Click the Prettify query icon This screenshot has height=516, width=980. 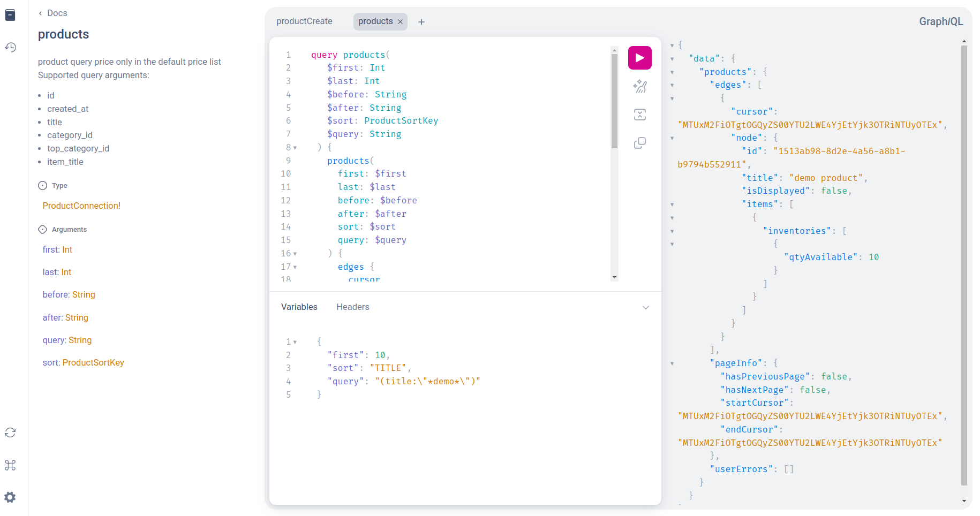[639, 86]
